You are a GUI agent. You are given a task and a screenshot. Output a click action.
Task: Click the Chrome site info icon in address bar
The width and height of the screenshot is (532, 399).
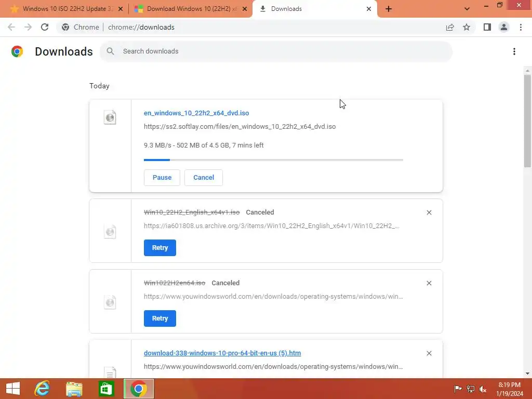pyautogui.click(x=65, y=27)
